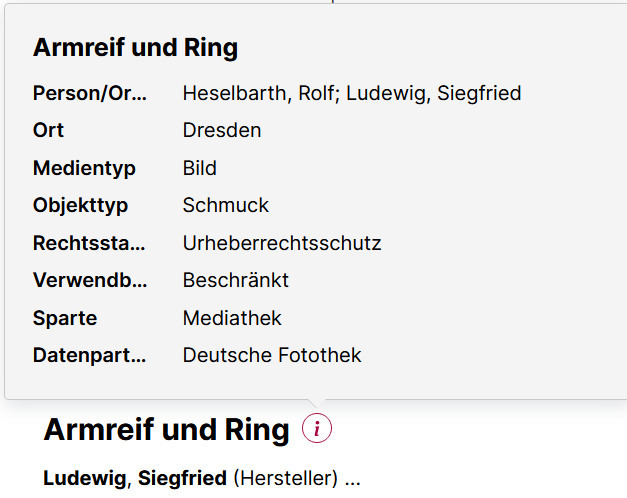Click the truncated Rechtssta... label
The height and width of the screenshot is (498, 627).
tap(89, 243)
